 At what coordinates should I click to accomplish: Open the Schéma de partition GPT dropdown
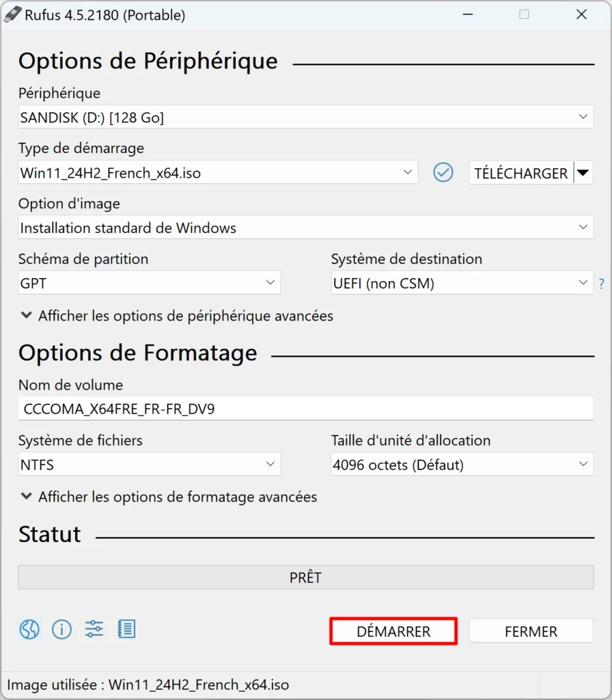(x=150, y=282)
